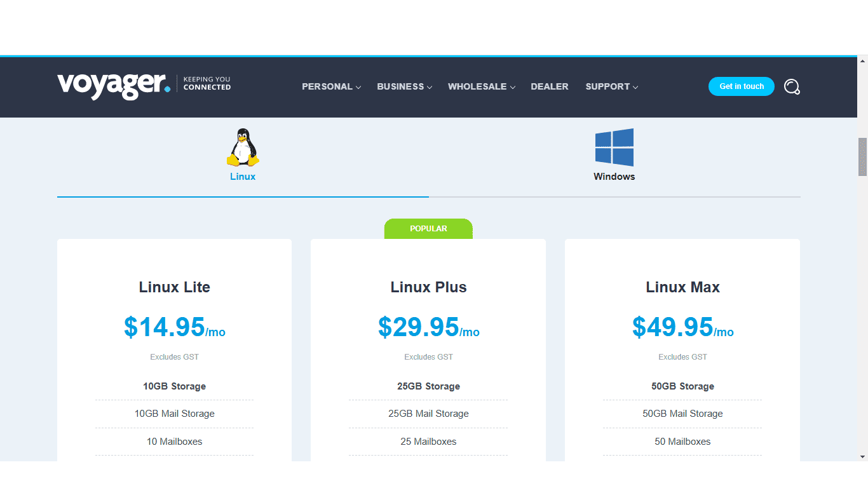Open the Personal menu

327,86
